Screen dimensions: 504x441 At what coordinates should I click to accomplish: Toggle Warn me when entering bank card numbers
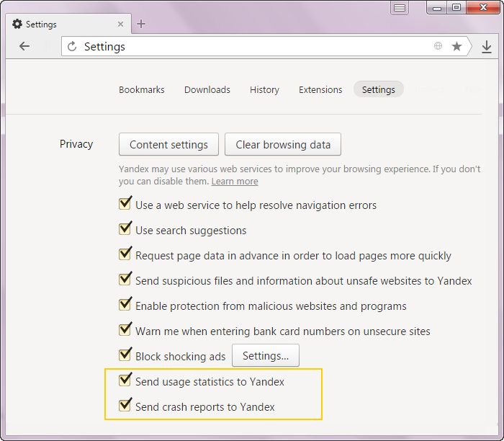tap(125, 329)
